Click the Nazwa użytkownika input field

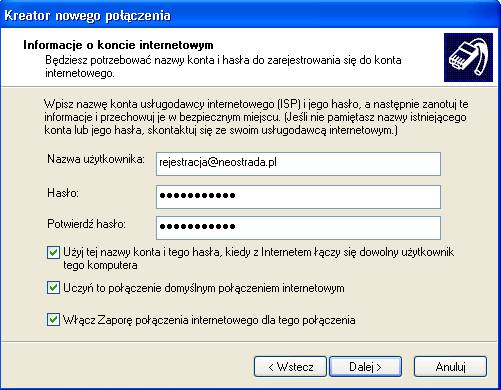[x=298, y=164]
